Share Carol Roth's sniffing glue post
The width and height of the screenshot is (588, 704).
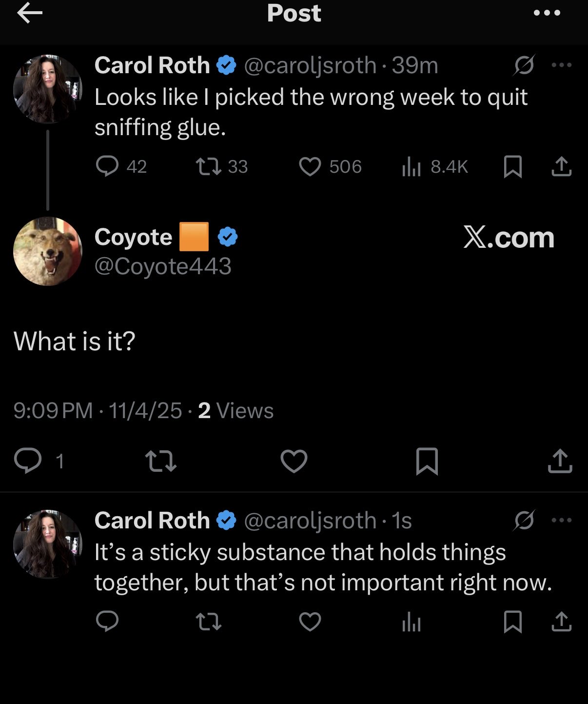(x=561, y=166)
